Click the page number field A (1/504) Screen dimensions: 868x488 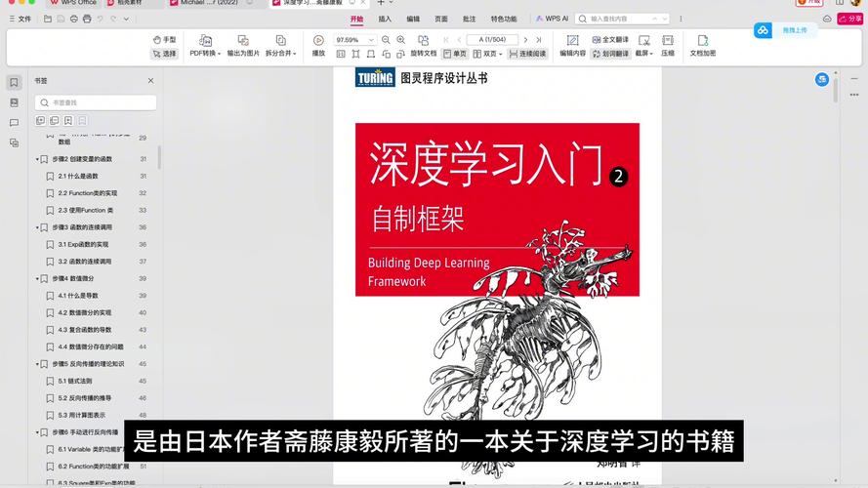pos(492,40)
